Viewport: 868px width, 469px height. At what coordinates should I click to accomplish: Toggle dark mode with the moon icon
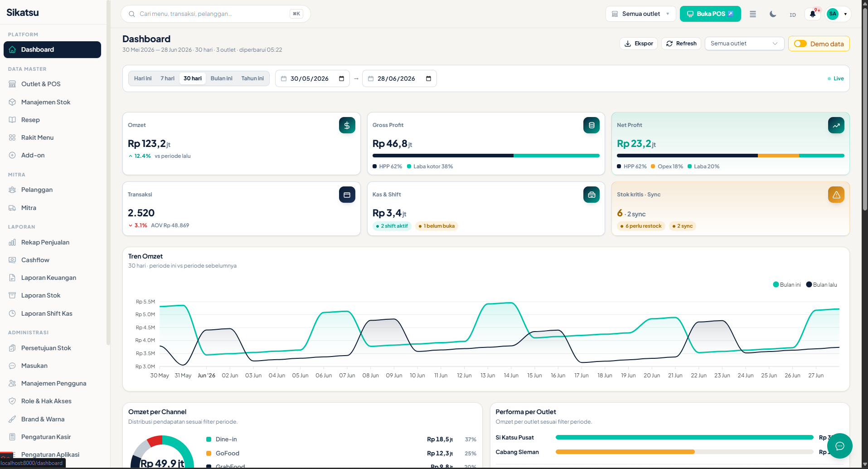[x=773, y=14]
